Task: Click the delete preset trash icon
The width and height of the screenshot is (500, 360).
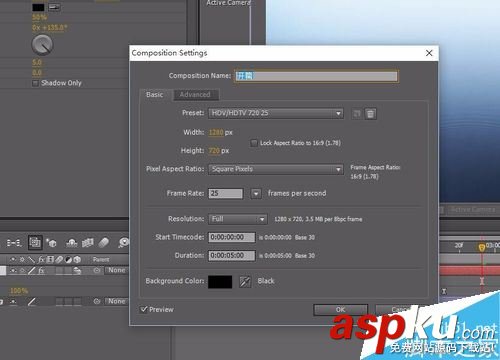Action: click(x=370, y=114)
